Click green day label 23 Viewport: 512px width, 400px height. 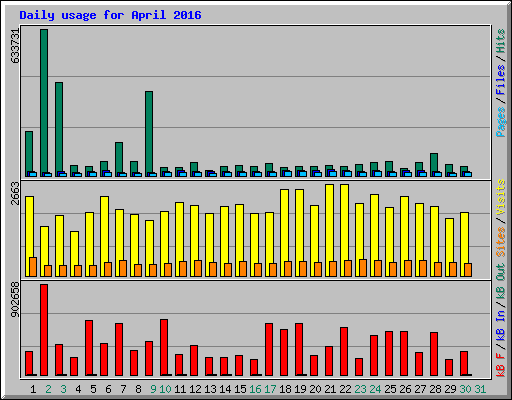point(360,389)
